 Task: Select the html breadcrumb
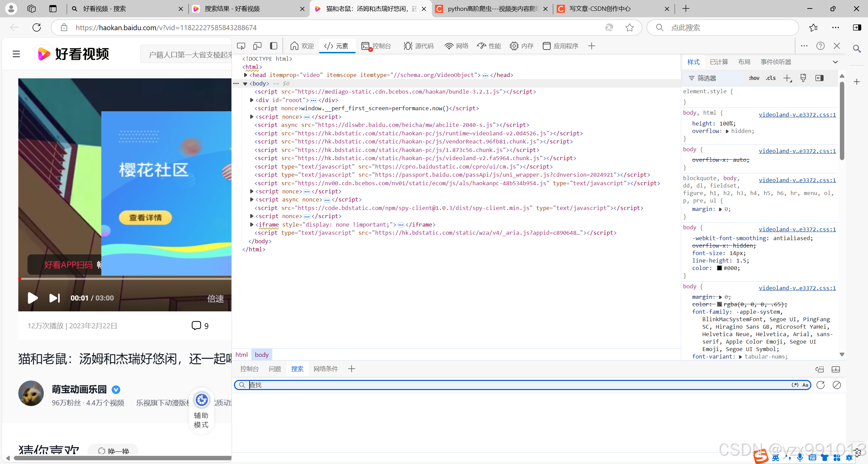(x=242, y=354)
